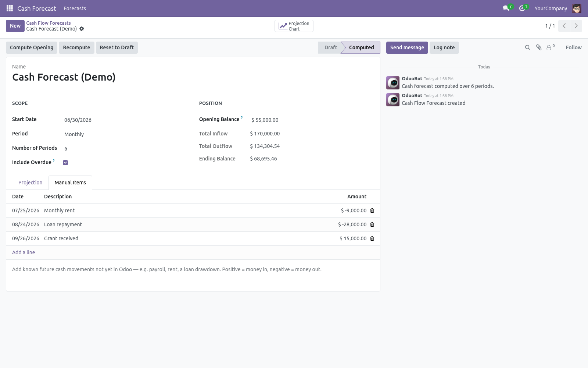Screen dimensions: 588x368
Task: Click the Recompute button
Action: pyautogui.click(x=76, y=47)
